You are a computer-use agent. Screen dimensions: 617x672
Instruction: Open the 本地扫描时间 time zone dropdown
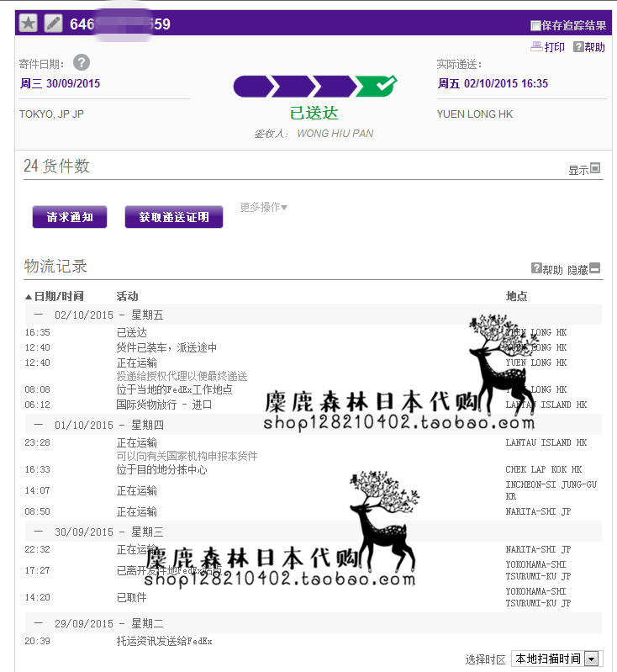592,659
